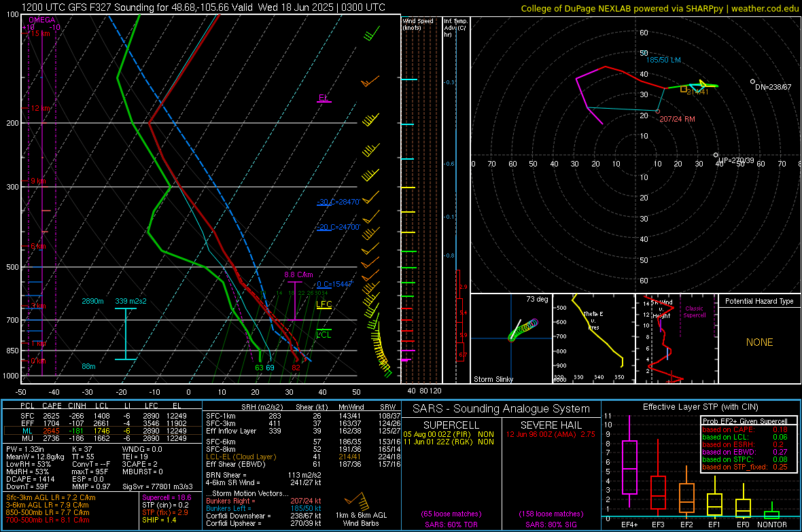This screenshot has height=532, width=802.
Task: Click the SARS: 60% TOR result
Action: coord(451,525)
